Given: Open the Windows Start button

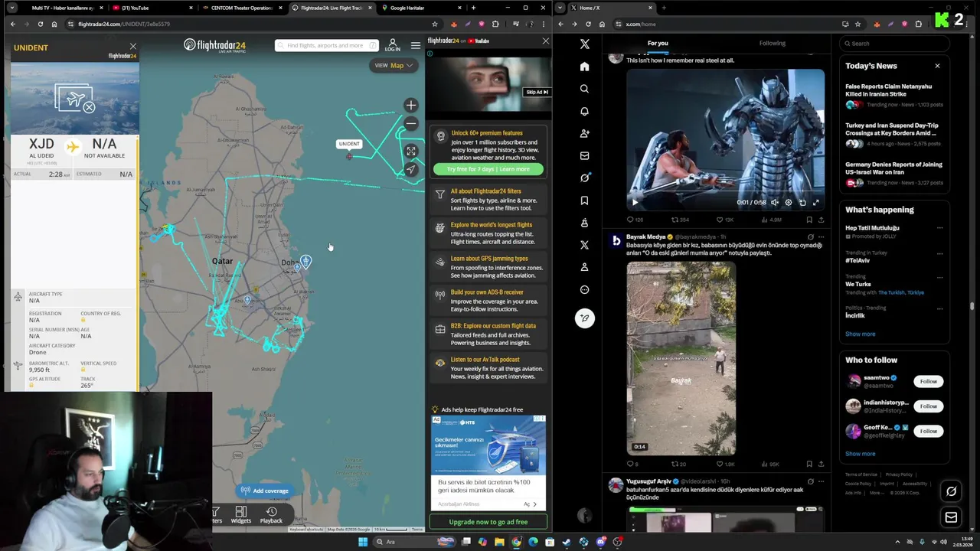Looking at the screenshot, I should coord(363,542).
